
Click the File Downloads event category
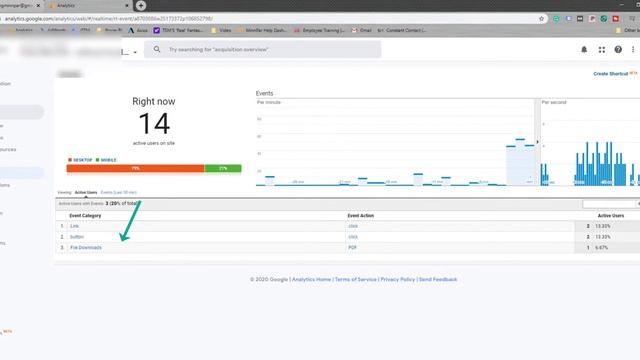86,247
